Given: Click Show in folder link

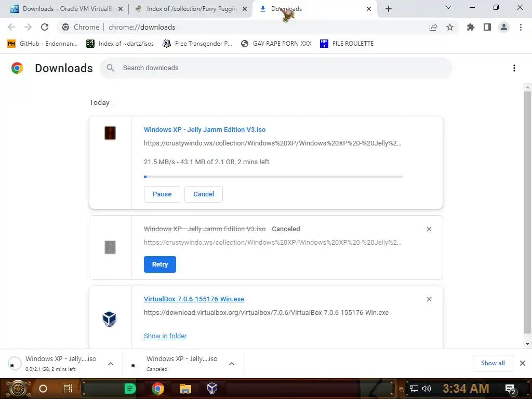Looking at the screenshot, I should coord(165,336).
